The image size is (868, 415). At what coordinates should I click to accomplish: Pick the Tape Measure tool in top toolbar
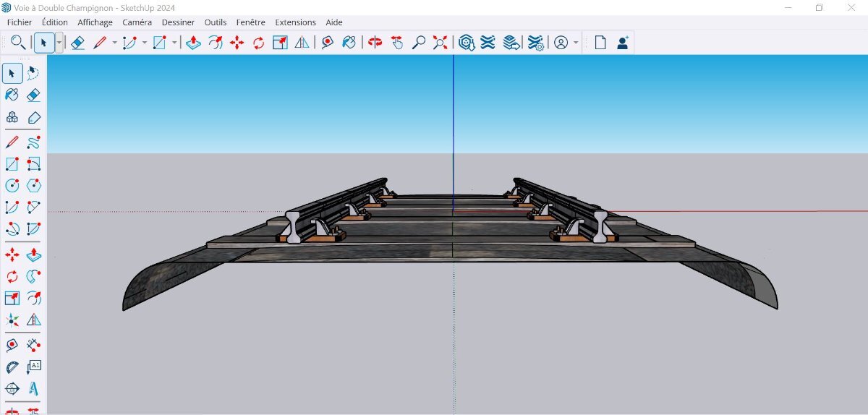coord(327,43)
